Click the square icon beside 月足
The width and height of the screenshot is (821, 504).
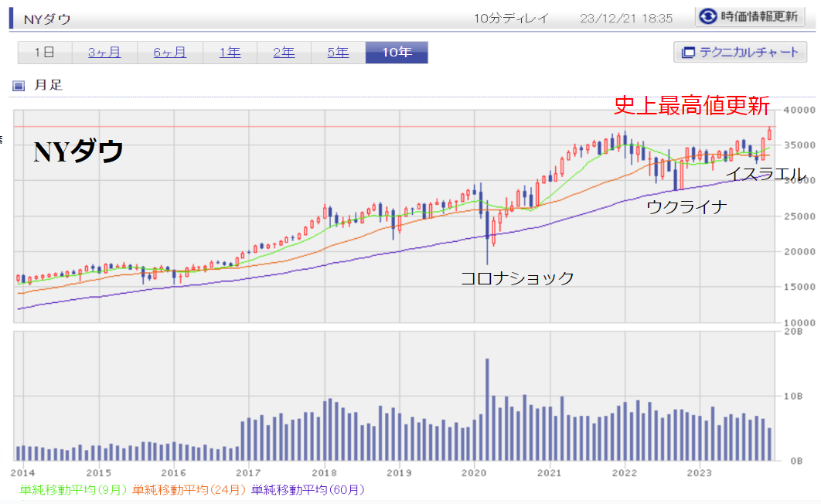19,85
